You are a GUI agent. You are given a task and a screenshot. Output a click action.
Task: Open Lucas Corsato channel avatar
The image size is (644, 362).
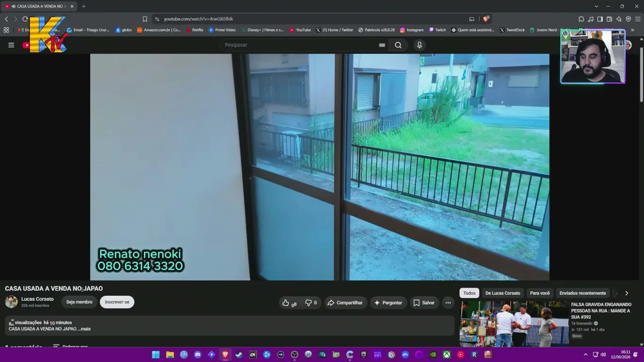(x=11, y=302)
